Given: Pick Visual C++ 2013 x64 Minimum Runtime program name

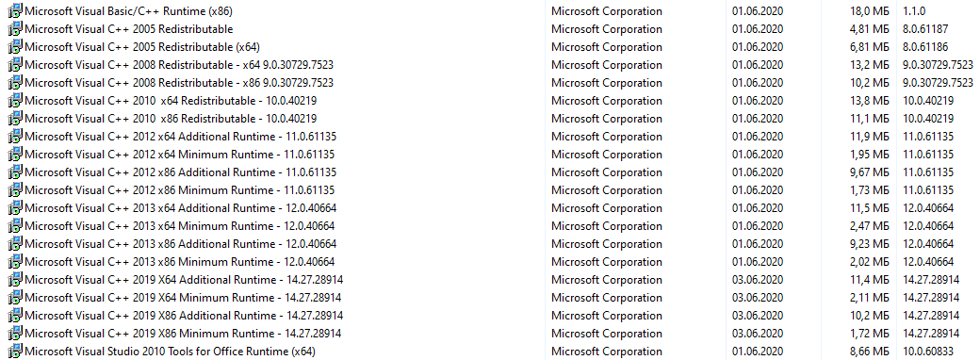Looking at the screenshot, I should (x=179, y=226).
